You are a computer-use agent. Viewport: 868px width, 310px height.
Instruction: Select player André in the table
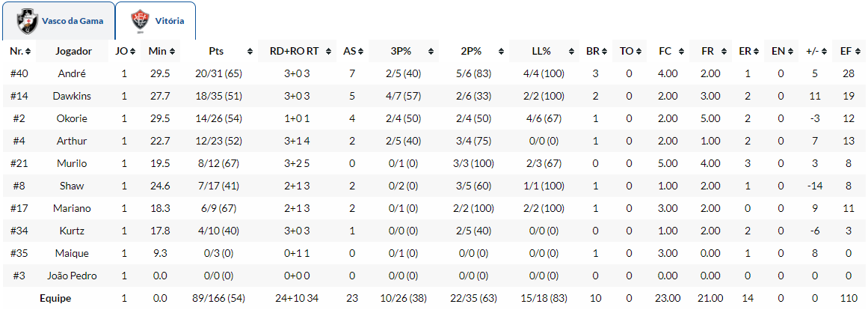pyautogui.click(x=72, y=73)
